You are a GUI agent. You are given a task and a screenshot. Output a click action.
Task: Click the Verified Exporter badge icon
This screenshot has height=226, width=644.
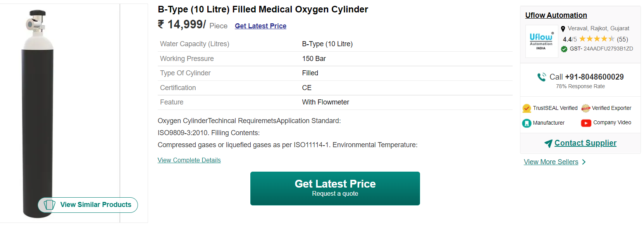pos(585,108)
